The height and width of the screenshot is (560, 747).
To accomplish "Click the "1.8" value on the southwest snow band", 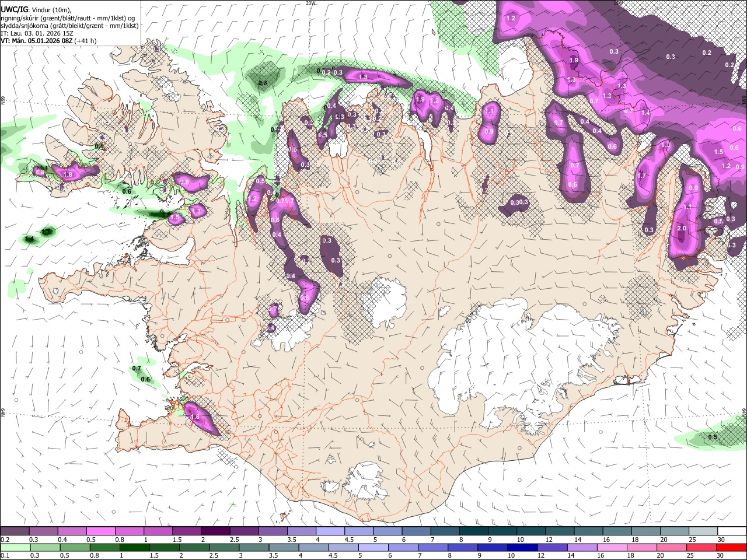I will click(196, 417).
